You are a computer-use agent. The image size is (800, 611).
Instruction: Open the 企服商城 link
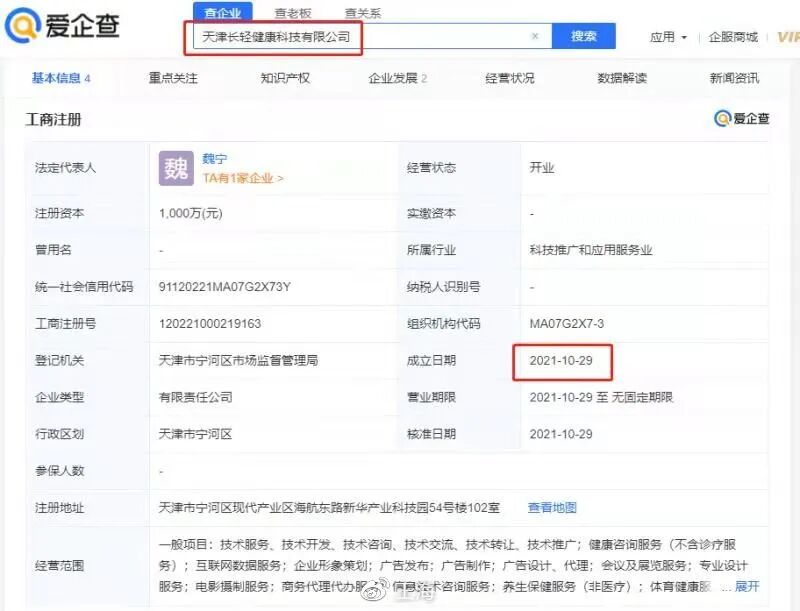point(733,37)
